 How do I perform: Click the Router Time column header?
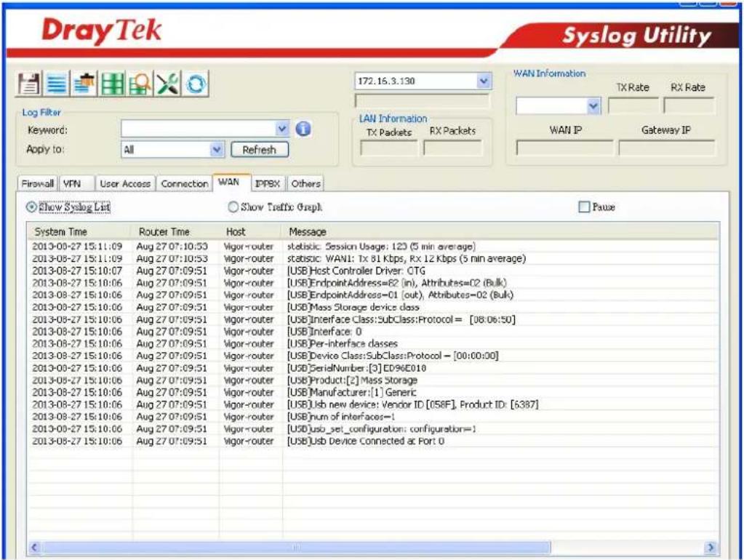pyautogui.click(x=175, y=231)
